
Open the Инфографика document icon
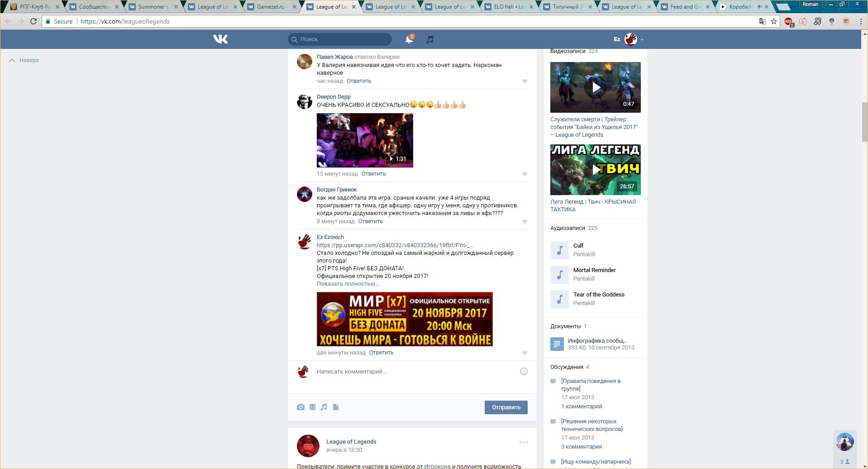(x=557, y=344)
